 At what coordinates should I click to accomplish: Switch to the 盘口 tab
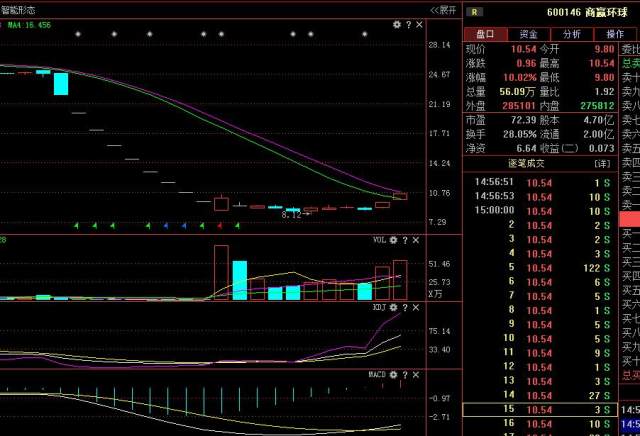point(485,34)
